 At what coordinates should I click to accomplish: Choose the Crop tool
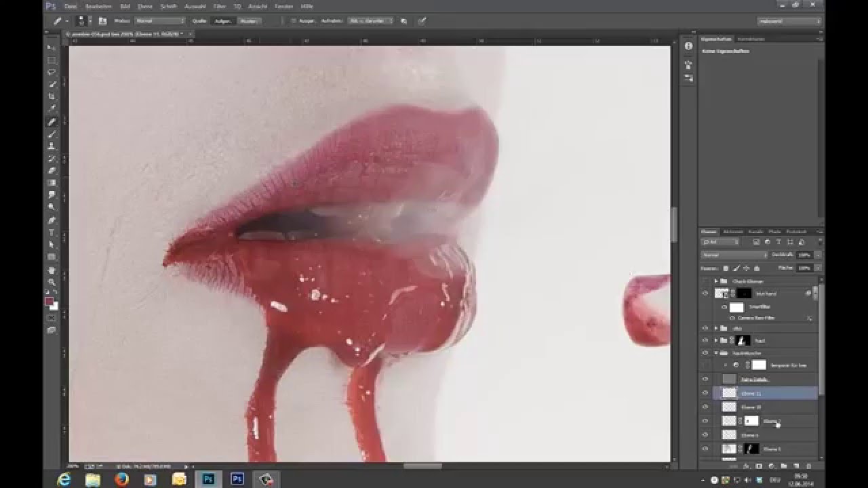pos(52,96)
